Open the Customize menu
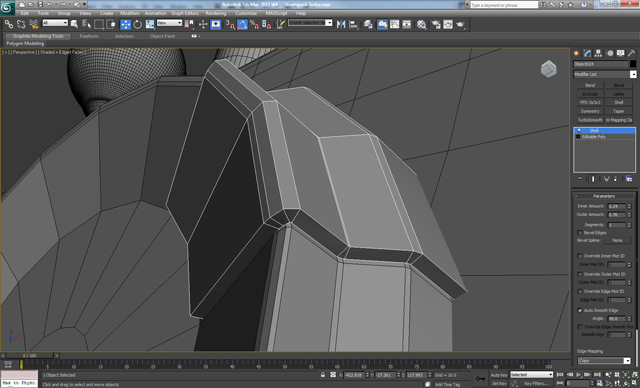Screen dimensions: 640x388 pos(246,13)
